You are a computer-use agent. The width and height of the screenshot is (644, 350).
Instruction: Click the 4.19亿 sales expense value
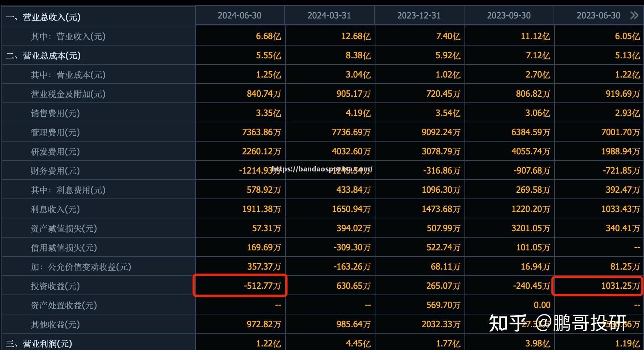click(x=358, y=113)
